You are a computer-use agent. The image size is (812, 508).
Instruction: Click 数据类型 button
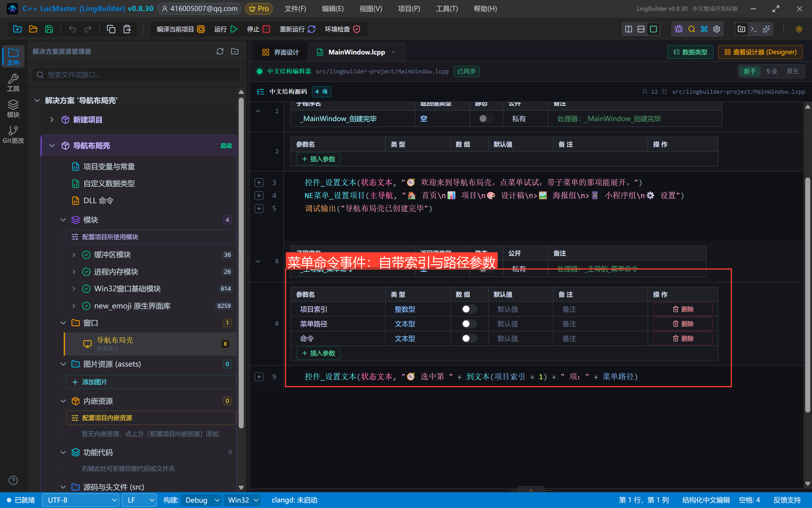[x=690, y=52]
